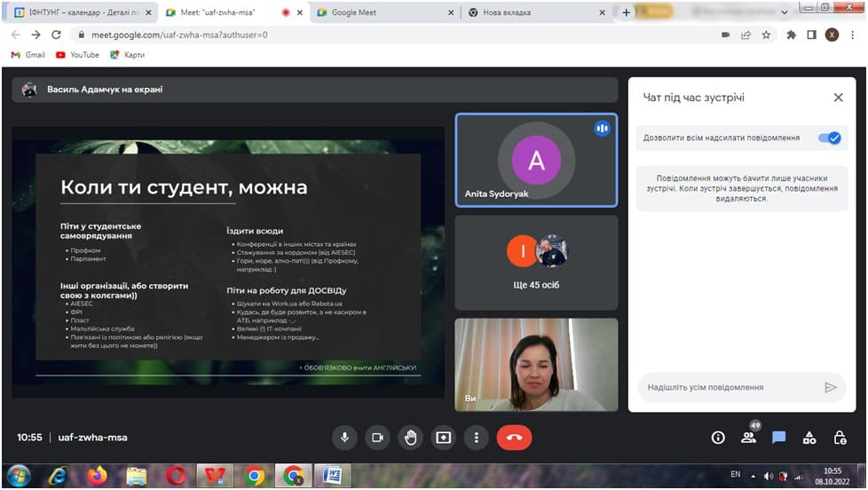Open the YouTube bookmark
Screen dimensions: 868x490
[77, 55]
